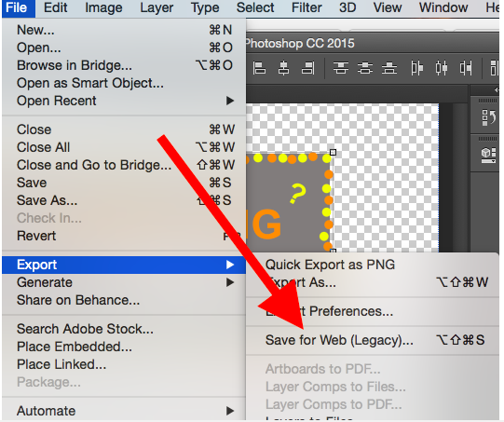
Task: Choose Save from File menu
Action: [124, 183]
